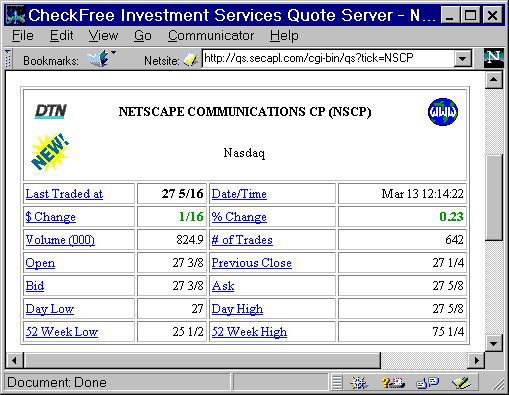The height and width of the screenshot is (395, 509).
Task: Click the NEW! starburst badge
Action: point(50,152)
